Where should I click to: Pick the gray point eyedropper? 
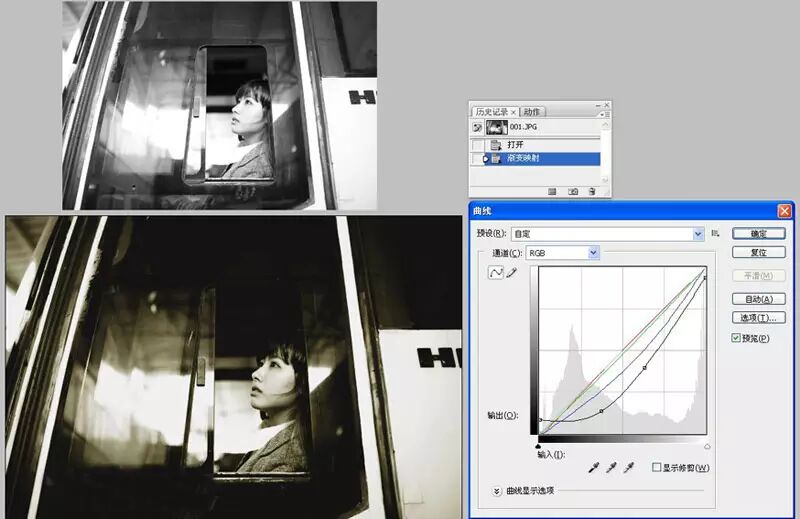[x=611, y=467]
